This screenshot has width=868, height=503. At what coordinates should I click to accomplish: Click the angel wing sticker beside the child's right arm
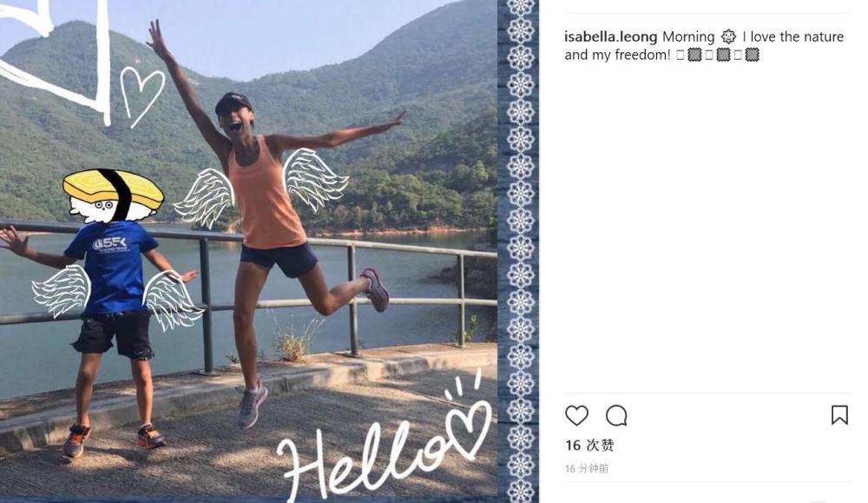pos(61,291)
